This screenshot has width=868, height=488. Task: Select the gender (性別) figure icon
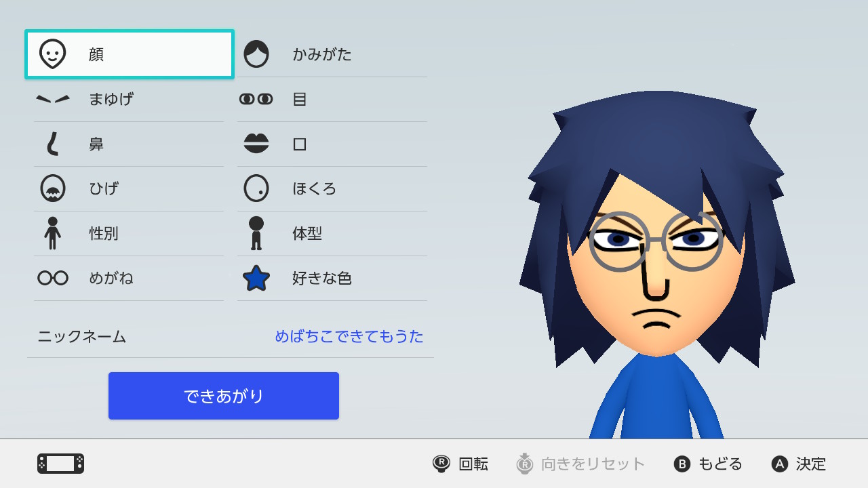coord(52,233)
